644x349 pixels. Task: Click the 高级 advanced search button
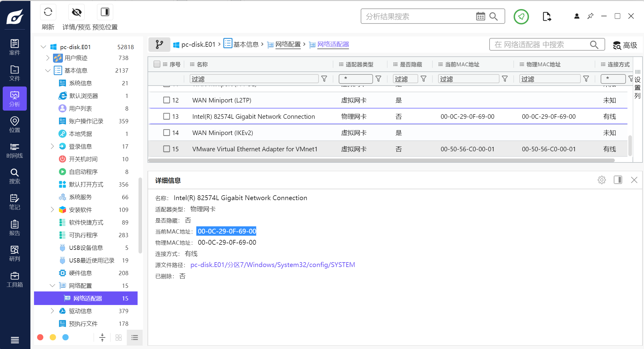coord(625,45)
